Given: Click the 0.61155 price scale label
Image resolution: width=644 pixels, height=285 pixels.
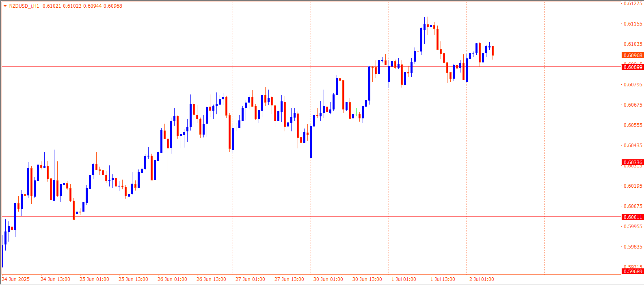Looking at the screenshot, I should pos(633,24).
